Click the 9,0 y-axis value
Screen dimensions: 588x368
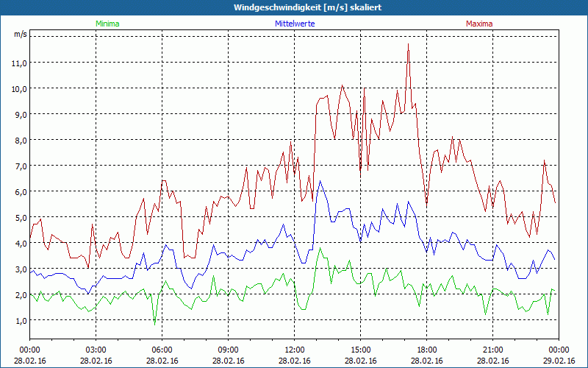click(21, 115)
